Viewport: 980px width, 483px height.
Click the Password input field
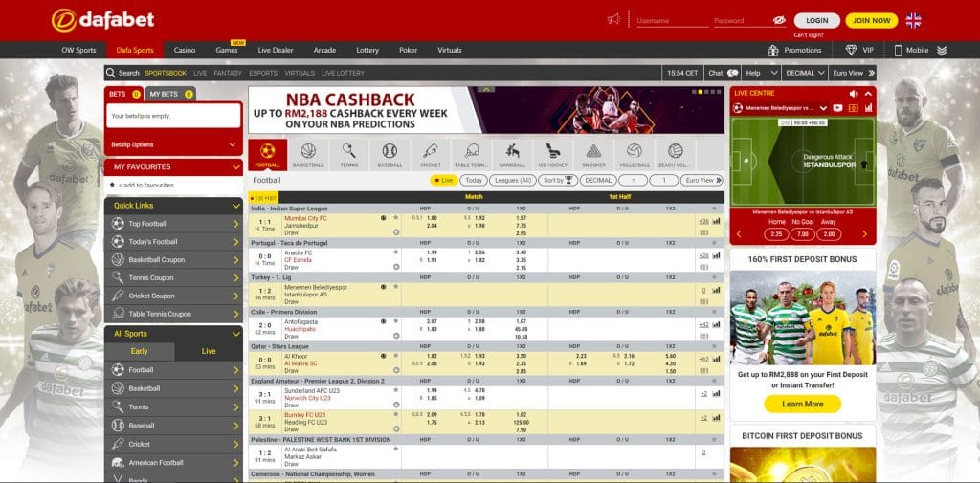coord(742,21)
